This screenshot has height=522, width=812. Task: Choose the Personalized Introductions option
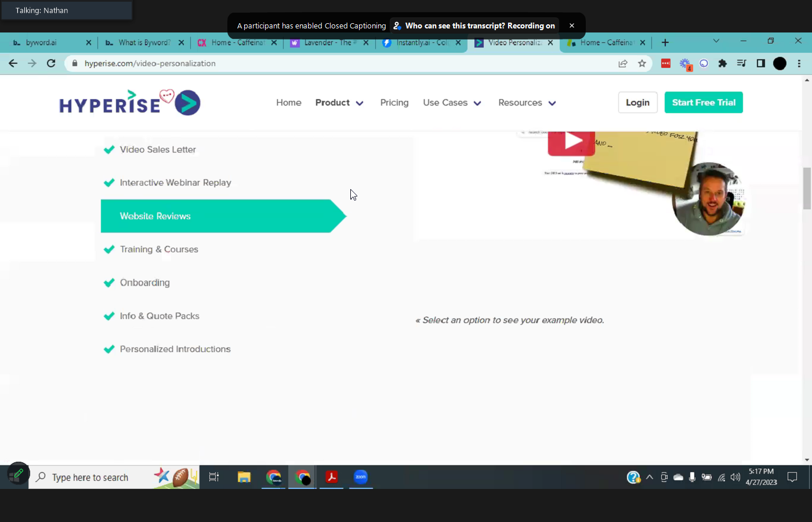pos(175,349)
